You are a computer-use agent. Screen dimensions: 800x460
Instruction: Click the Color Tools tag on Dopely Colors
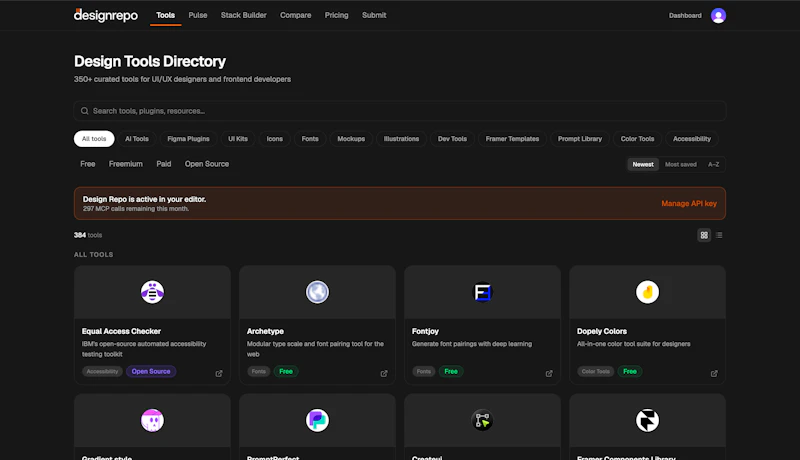pos(595,371)
